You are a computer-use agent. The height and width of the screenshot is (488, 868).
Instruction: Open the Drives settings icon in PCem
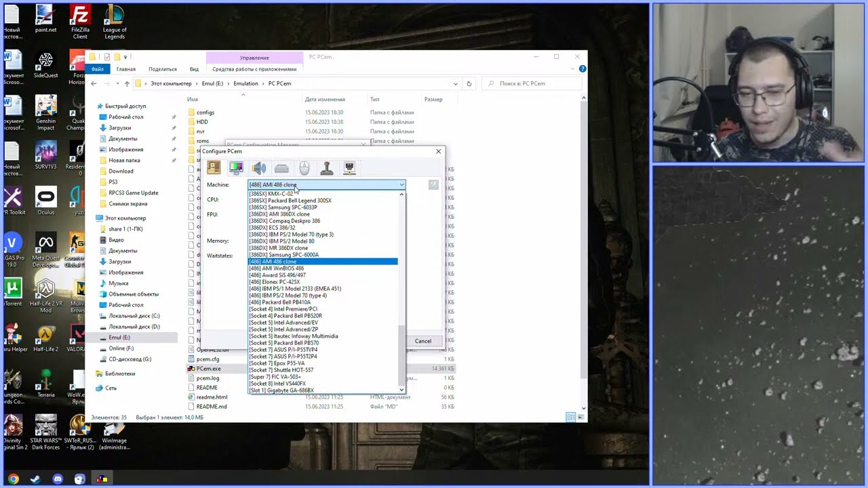pyautogui.click(x=281, y=167)
